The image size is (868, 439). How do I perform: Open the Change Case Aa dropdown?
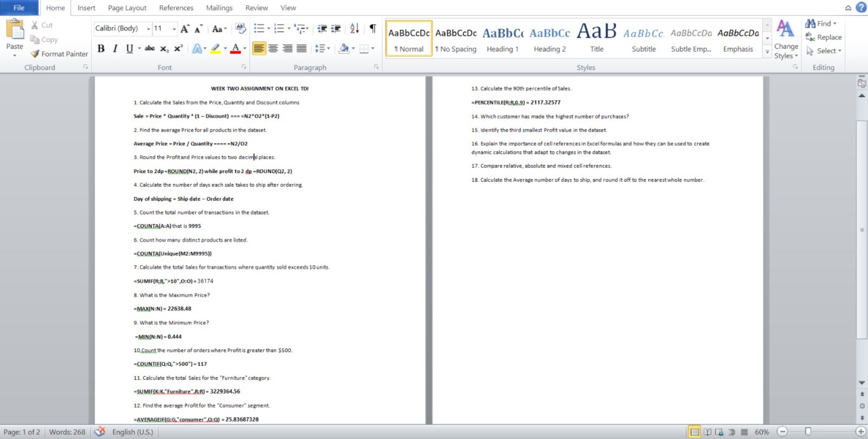tap(219, 28)
